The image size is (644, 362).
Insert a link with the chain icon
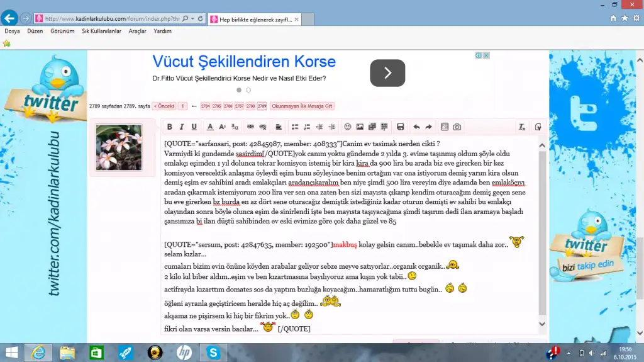tap(250, 127)
